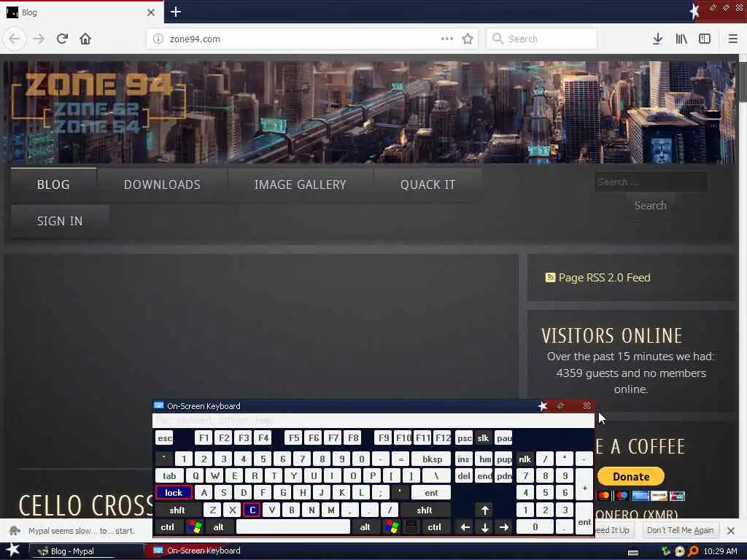Open a new browser tab with plus
The height and width of the screenshot is (560, 747).
point(175,12)
